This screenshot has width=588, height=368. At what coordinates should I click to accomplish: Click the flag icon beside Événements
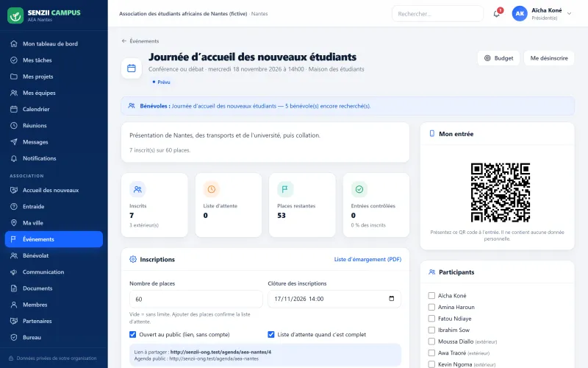(x=14, y=239)
